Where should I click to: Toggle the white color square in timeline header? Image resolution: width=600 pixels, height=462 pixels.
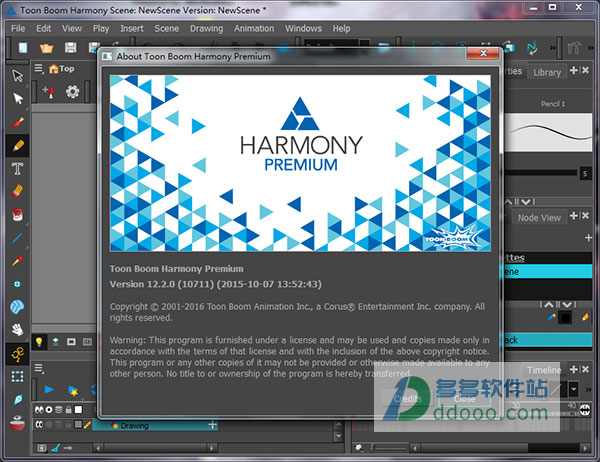pos(78,410)
